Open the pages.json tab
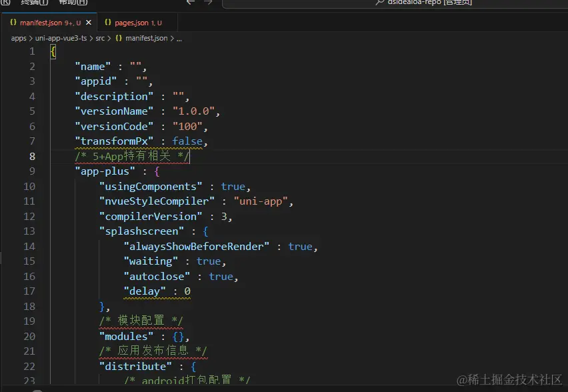Screen dimensions: 568x392 (x=137, y=23)
